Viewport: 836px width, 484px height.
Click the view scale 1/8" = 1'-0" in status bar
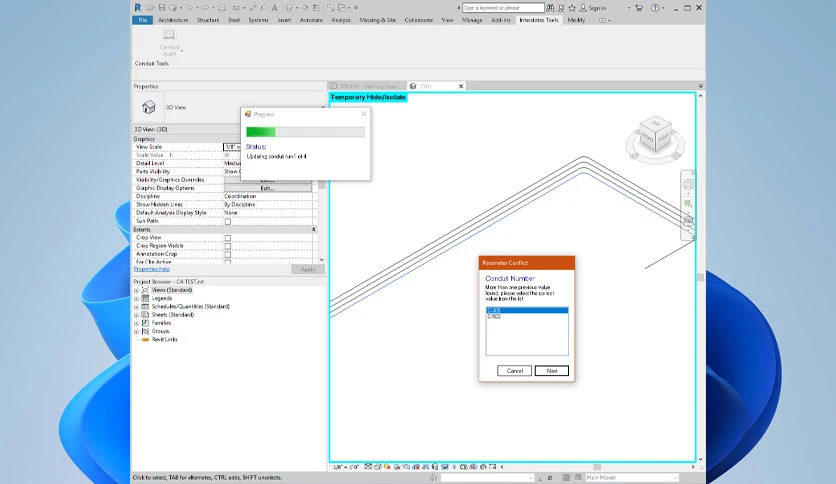pos(347,466)
